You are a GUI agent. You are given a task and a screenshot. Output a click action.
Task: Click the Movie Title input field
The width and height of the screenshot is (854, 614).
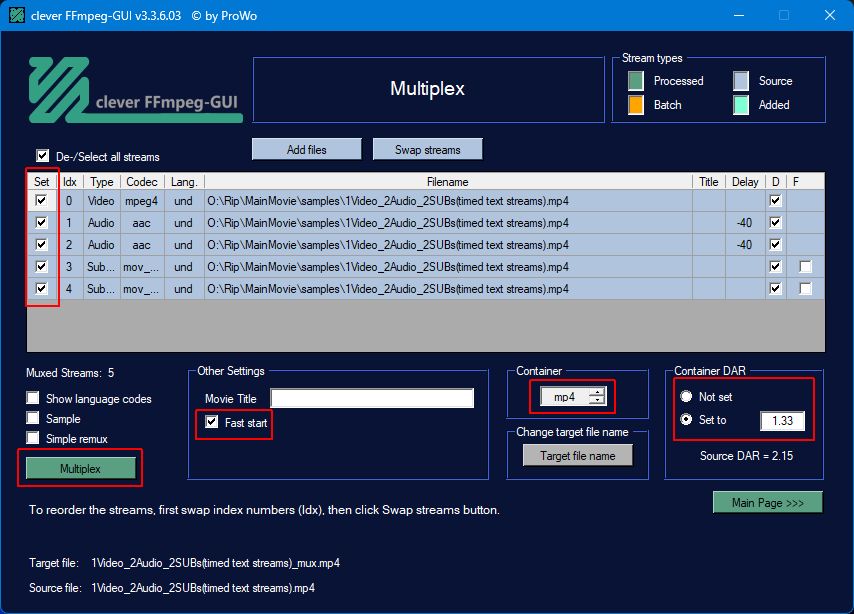coord(372,398)
